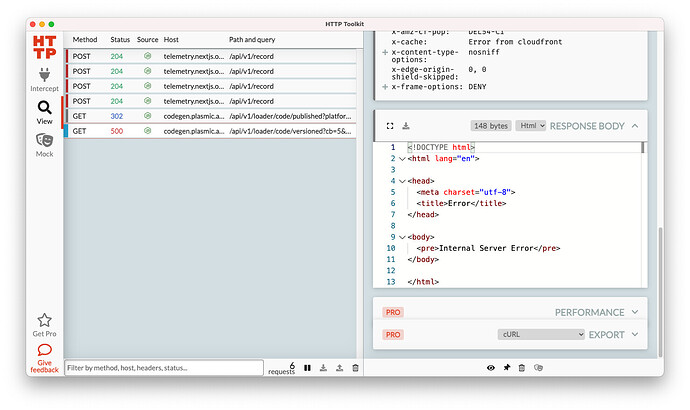
Task: Fold the body tag at line 9
Action: click(402, 237)
